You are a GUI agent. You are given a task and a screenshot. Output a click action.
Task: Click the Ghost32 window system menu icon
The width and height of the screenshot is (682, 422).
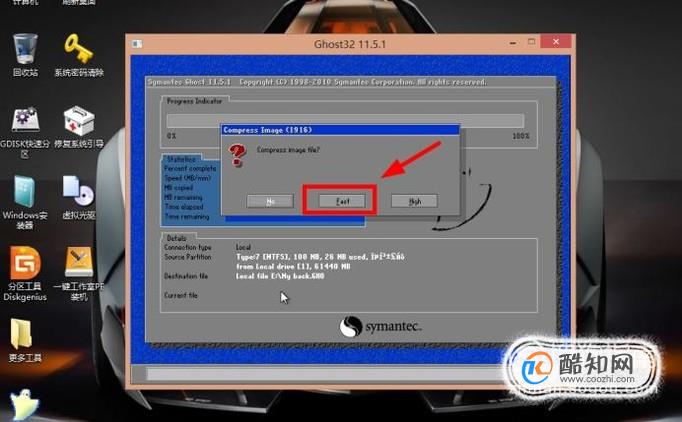point(137,44)
